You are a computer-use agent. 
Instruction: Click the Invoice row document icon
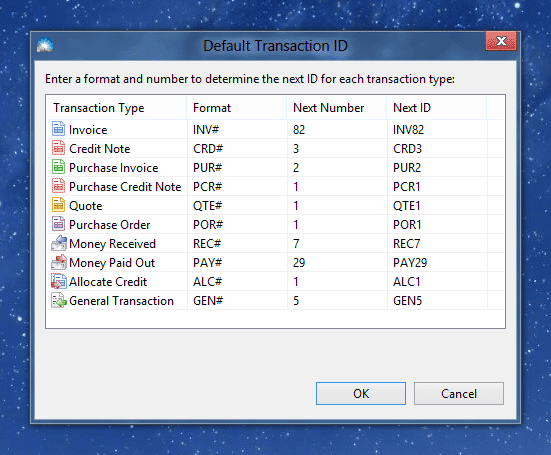58,129
